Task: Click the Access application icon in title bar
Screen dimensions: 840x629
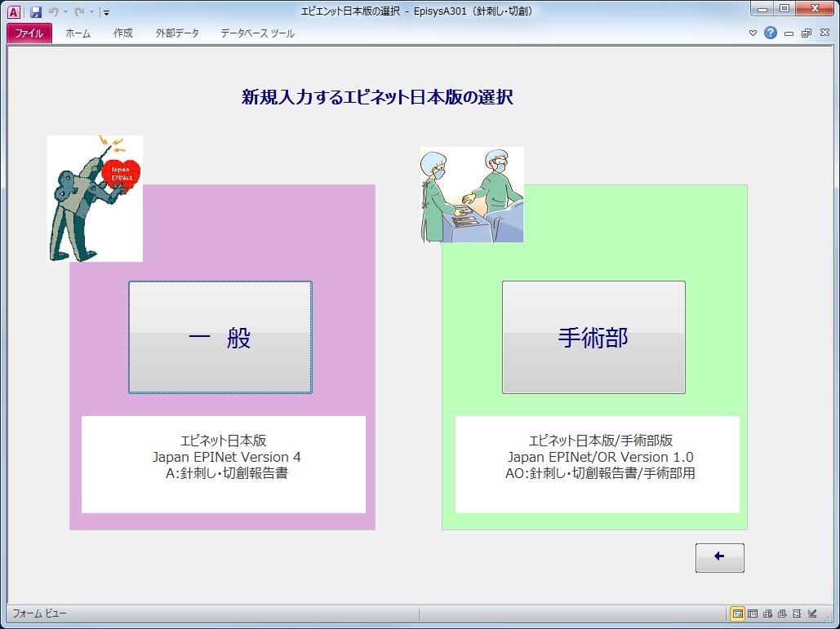Action: click(14, 12)
